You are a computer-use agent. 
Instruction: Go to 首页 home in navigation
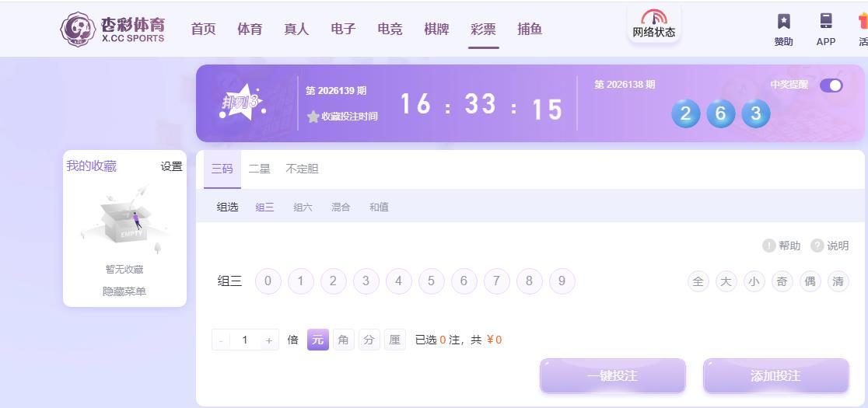(x=203, y=30)
